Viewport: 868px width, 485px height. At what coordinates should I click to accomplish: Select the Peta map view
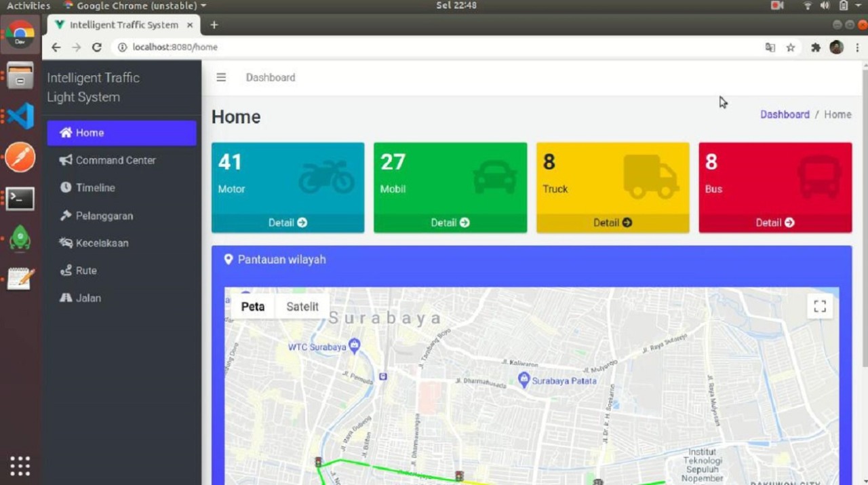253,307
